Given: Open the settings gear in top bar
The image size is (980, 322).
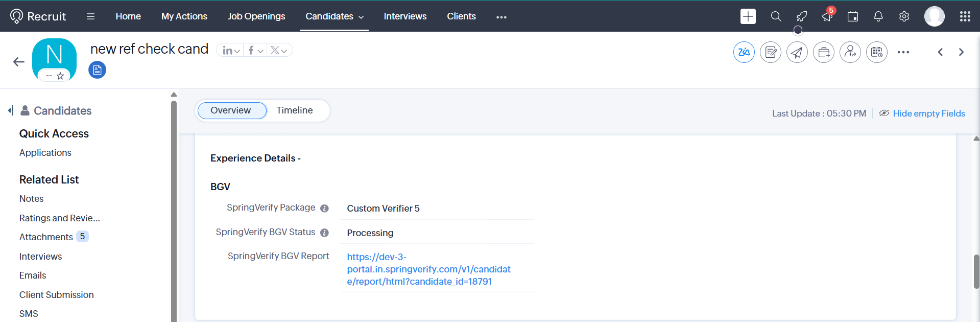Looking at the screenshot, I should (904, 16).
